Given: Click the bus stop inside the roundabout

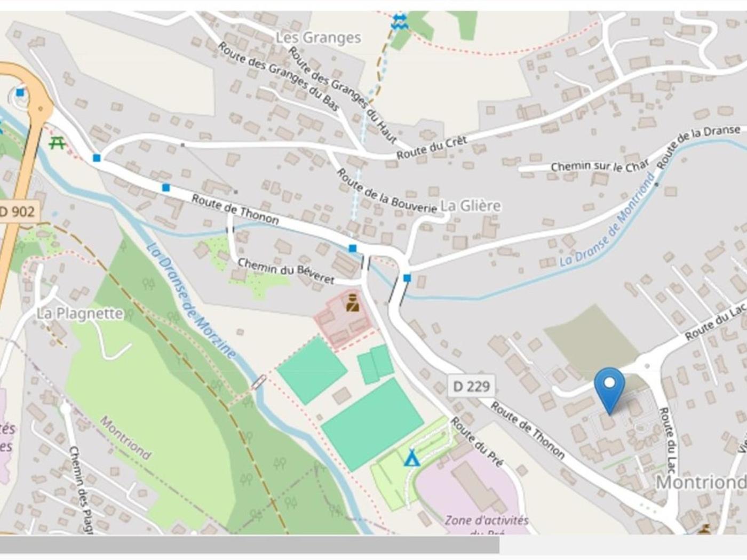Looking at the screenshot, I should pyautogui.click(x=20, y=93).
